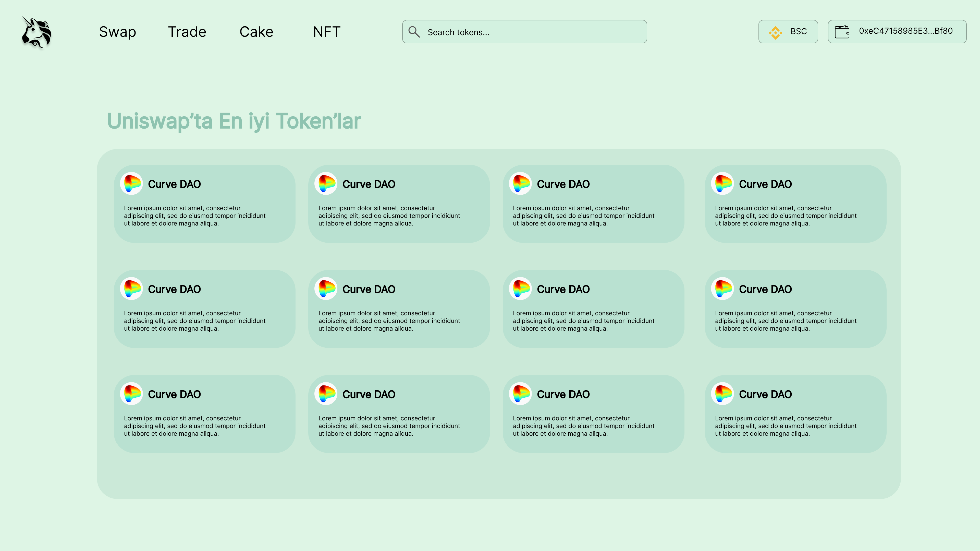The image size is (980, 551).
Task: Click Lorem ipsum description in bottom row, fourth card
Action: pyautogui.click(x=786, y=426)
